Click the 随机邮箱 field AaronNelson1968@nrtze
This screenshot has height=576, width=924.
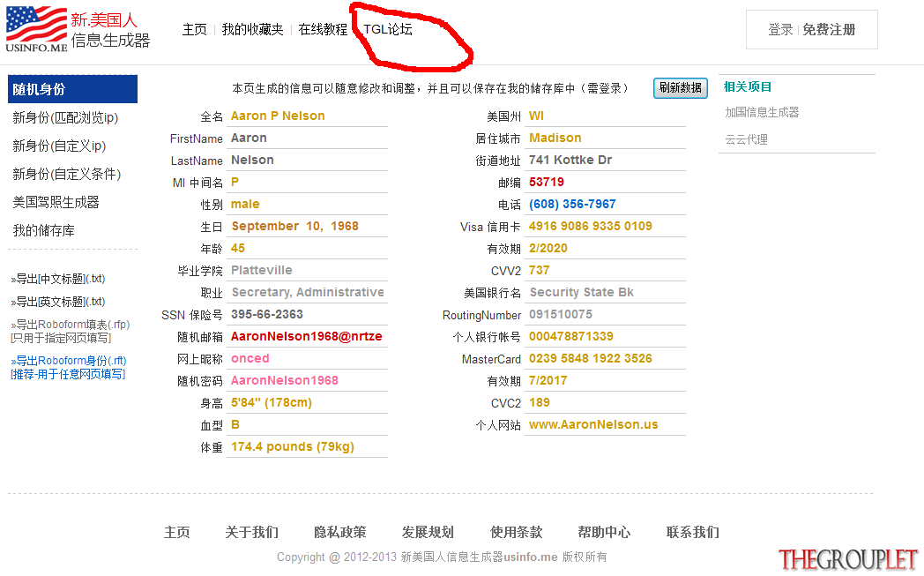coord(307,337)
